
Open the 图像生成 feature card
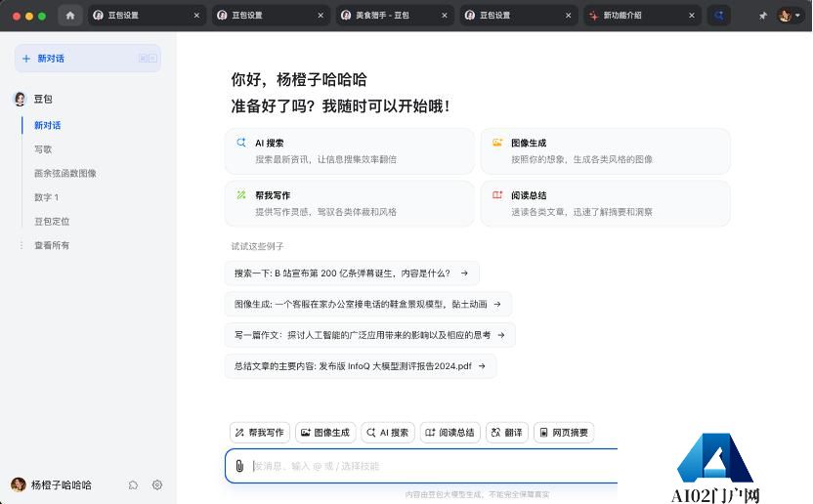606,150
